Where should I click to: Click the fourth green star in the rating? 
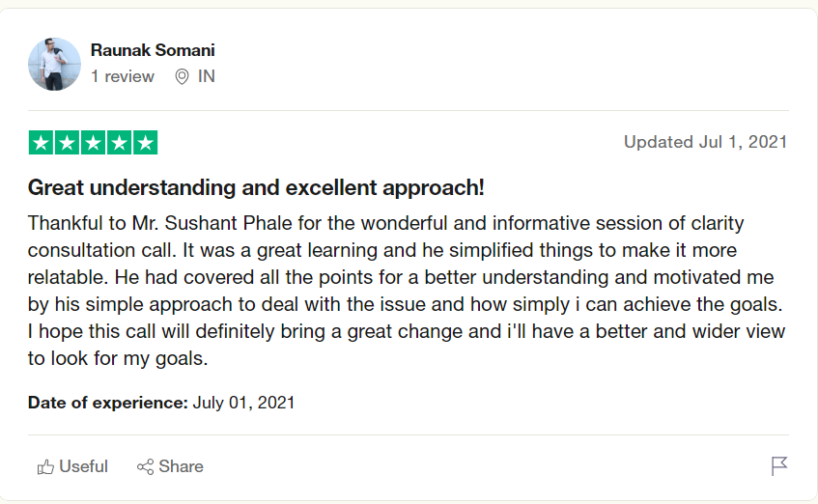point(119,143)
